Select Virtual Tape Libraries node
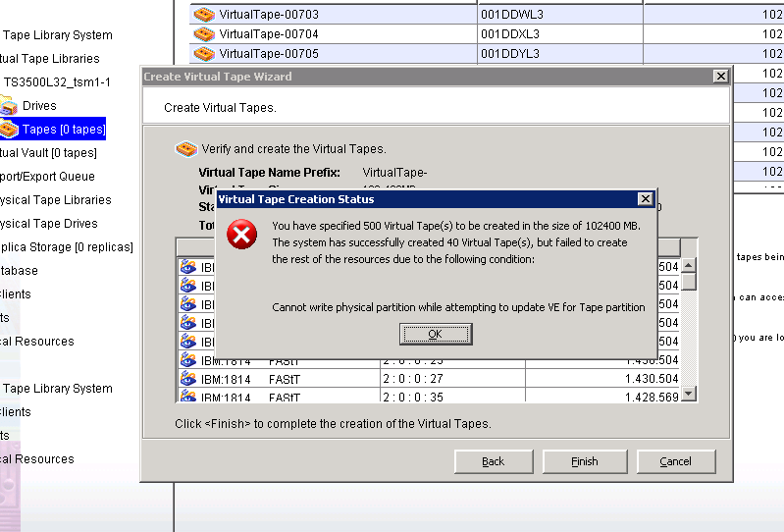This screenshot has width=784, height=532. point(49,59)
